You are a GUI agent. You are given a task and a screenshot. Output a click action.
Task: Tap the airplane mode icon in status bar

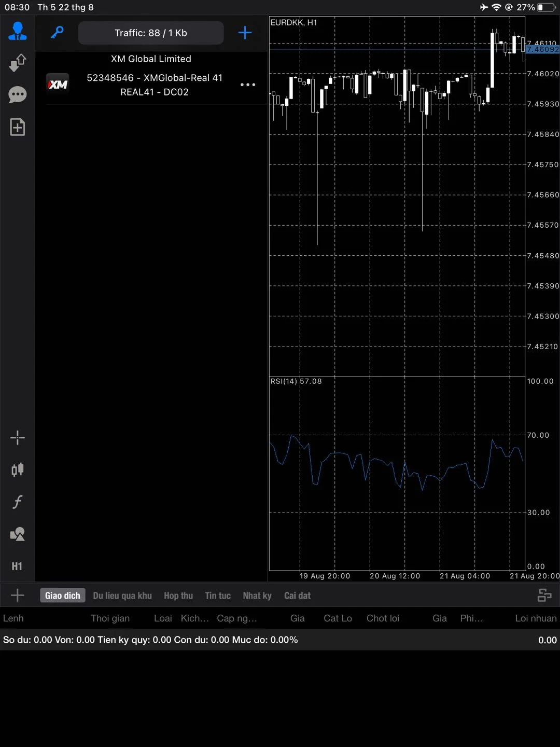tap(484, 7)
